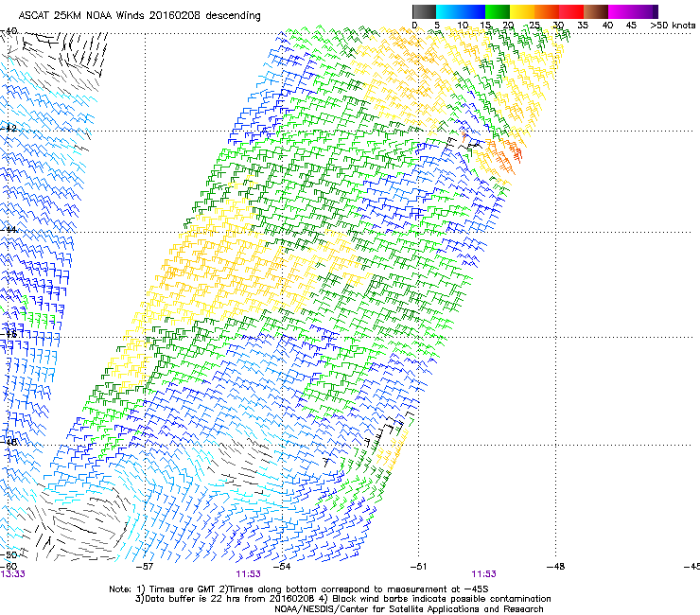Click the -48 longitude axis label
Viewport: 700px width, 615px height.
click(555, 567)
